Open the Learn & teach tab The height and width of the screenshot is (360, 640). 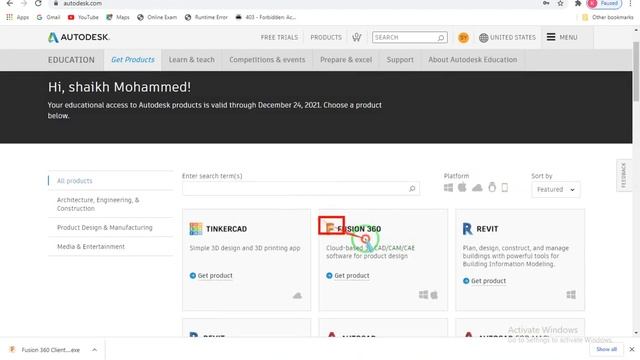[191, 60]
